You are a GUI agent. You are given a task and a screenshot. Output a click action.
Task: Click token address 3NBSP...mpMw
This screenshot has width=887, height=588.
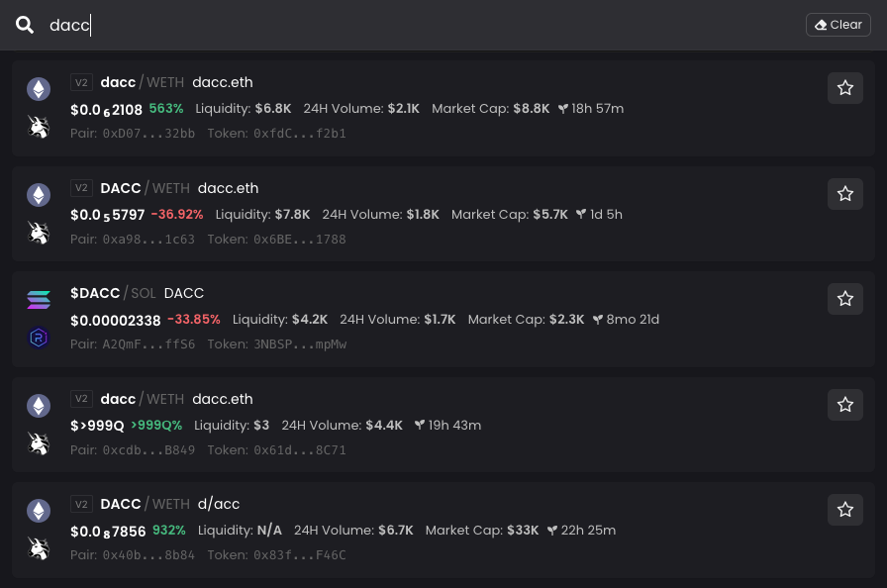pyautogui.click(x=300, y=344)
